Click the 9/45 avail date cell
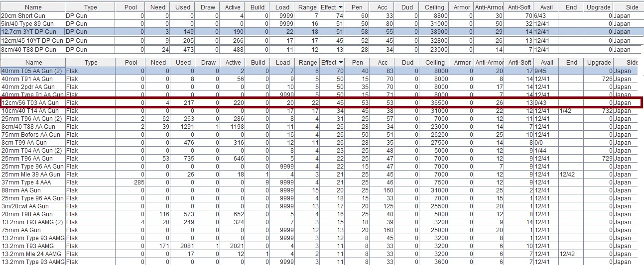Screen dimensions: 644x265 (x=547, y=71)
